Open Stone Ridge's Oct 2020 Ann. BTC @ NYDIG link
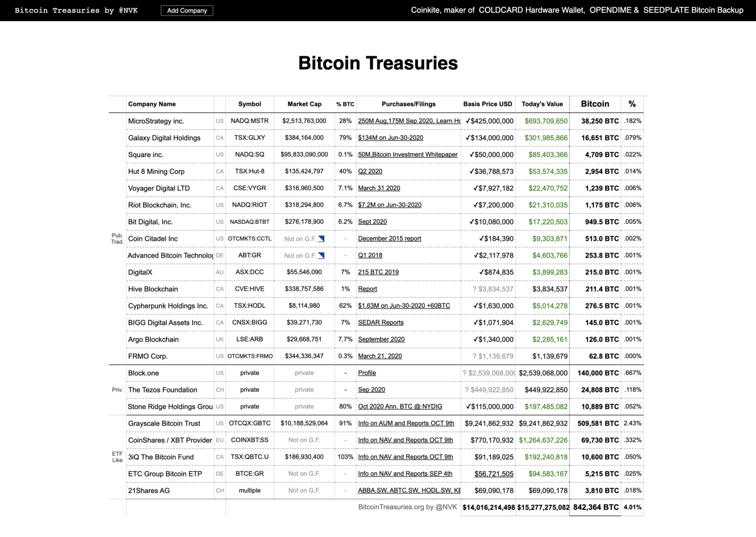 400,406
